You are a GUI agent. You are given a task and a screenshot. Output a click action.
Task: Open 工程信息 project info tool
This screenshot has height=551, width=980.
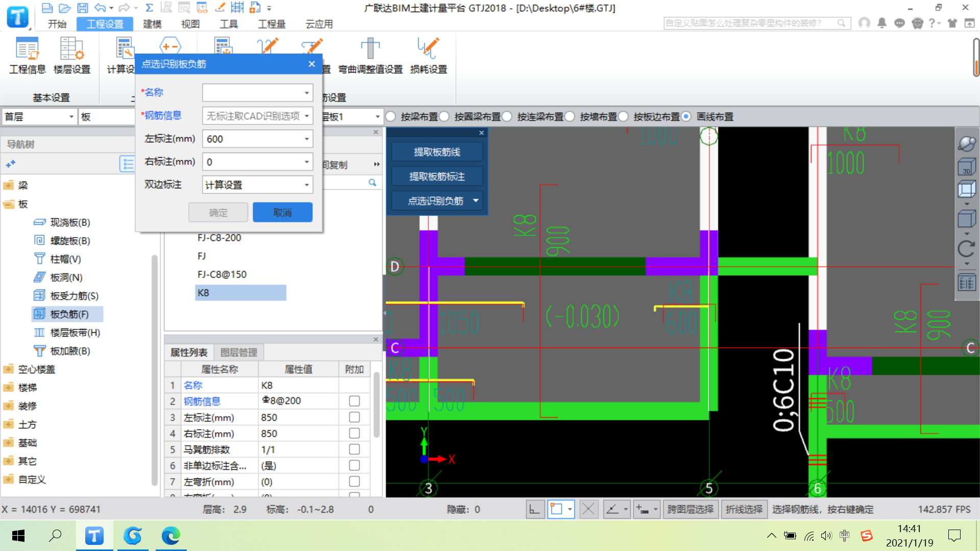27,56
